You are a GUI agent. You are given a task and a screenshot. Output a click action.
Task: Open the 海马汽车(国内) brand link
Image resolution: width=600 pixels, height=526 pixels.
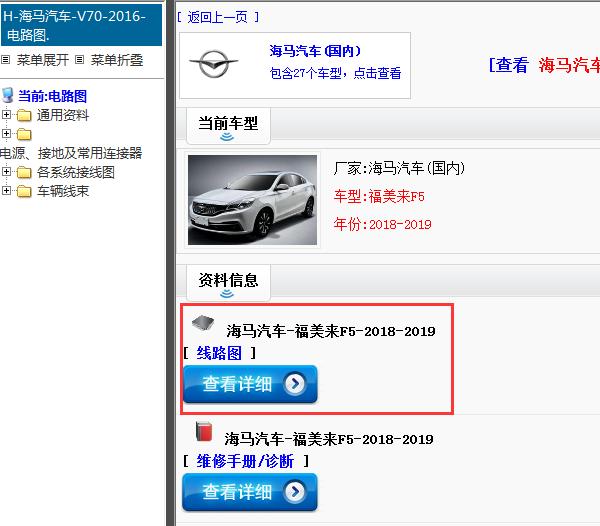pos(315,51)
